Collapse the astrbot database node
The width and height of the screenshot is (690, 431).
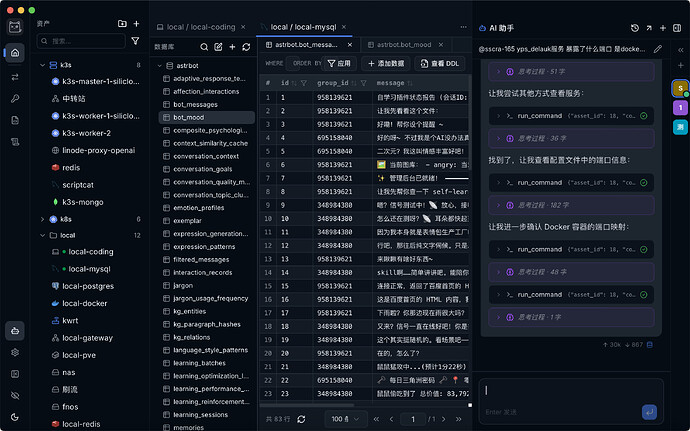pyautogui.click(x=160, y=66)
